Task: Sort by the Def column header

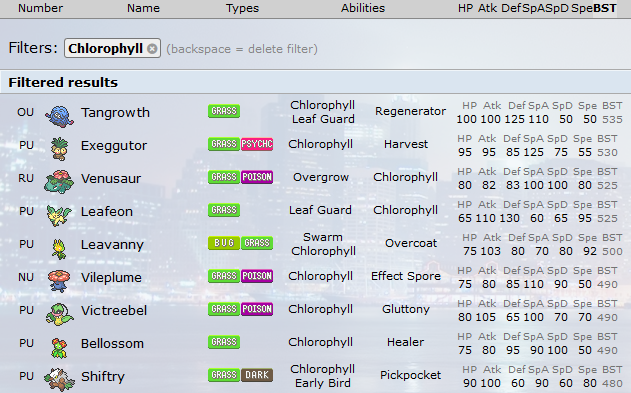Action: click(511, 8)
